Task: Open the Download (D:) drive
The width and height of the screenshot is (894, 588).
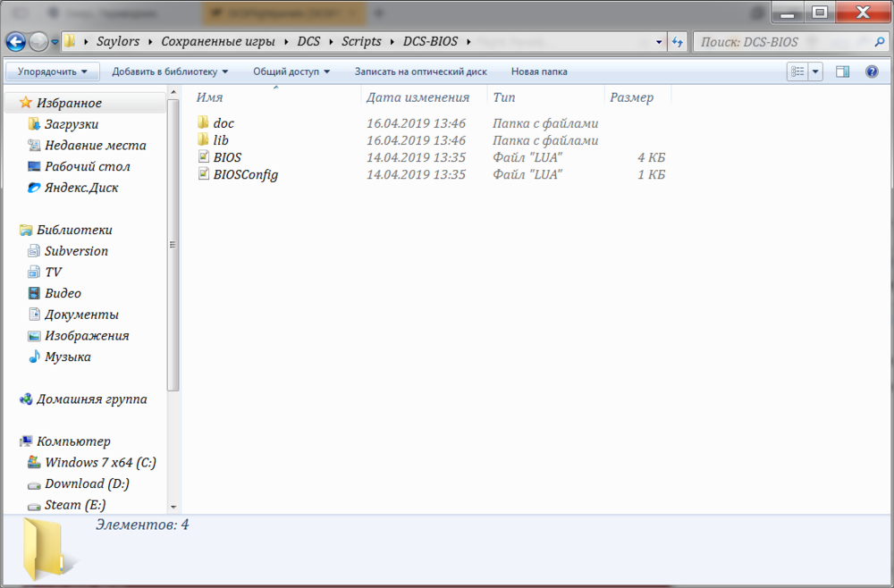Action: [87, 483]
